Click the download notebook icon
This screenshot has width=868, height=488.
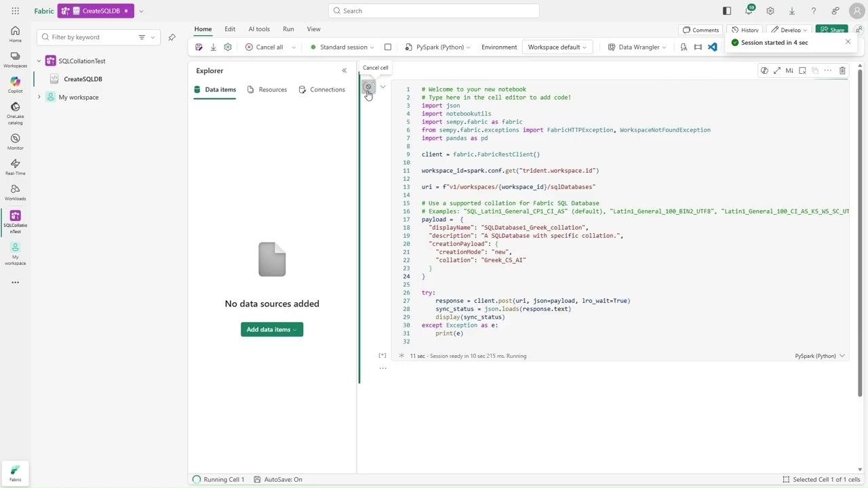tap(213, 47)
